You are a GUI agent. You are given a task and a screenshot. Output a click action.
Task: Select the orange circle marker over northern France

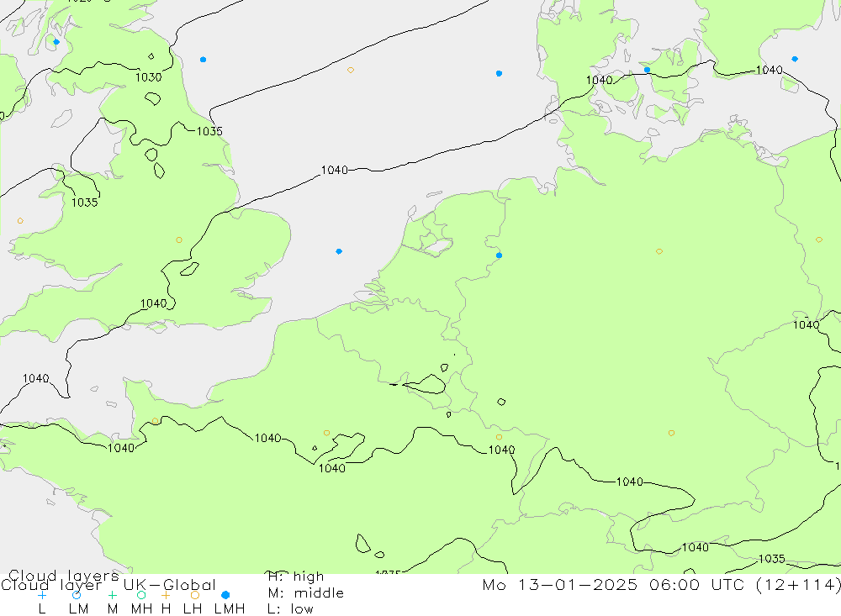[x=326, y=433]
